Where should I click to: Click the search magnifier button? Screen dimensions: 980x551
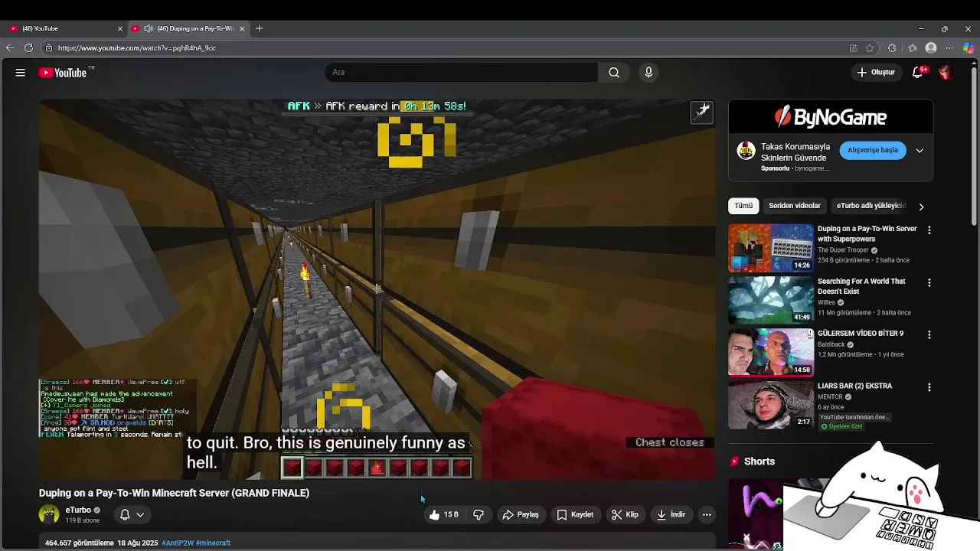[614, 73]
